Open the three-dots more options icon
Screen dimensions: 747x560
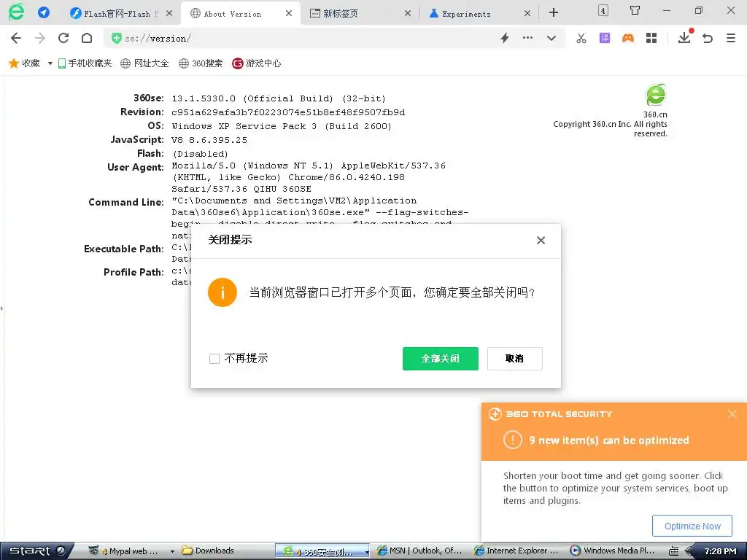click(527, 38)
